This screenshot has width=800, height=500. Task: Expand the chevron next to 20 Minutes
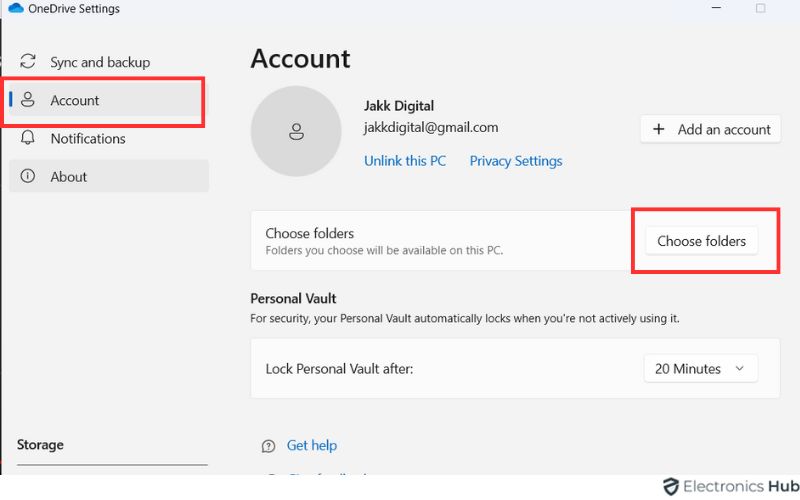pos(740,368)
